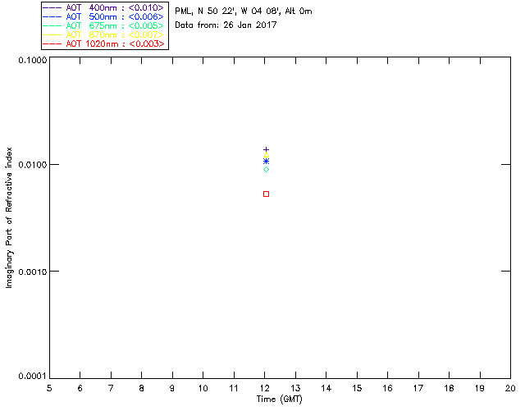Image resolution: width=525 pixels, height=420 pixels.
Task: Click the x-axis title 'Time (GMT)'
Action: [280, 399]
